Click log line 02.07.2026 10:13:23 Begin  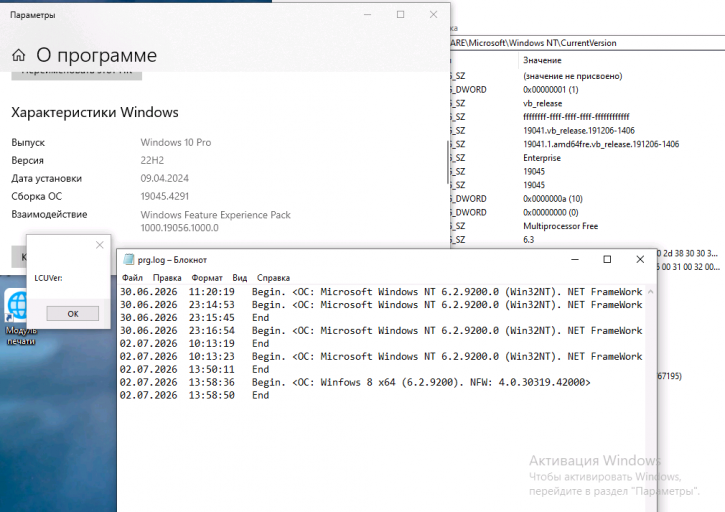coord(381,357)
